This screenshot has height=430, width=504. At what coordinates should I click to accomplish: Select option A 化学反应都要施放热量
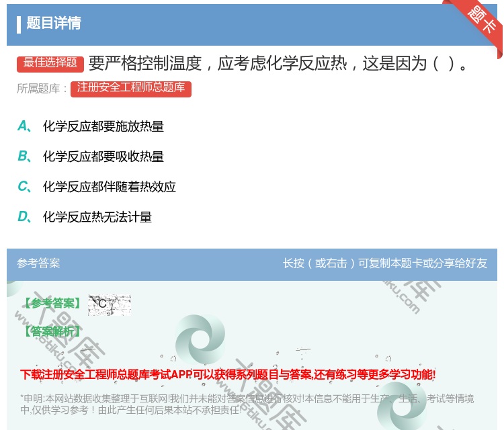103,126
